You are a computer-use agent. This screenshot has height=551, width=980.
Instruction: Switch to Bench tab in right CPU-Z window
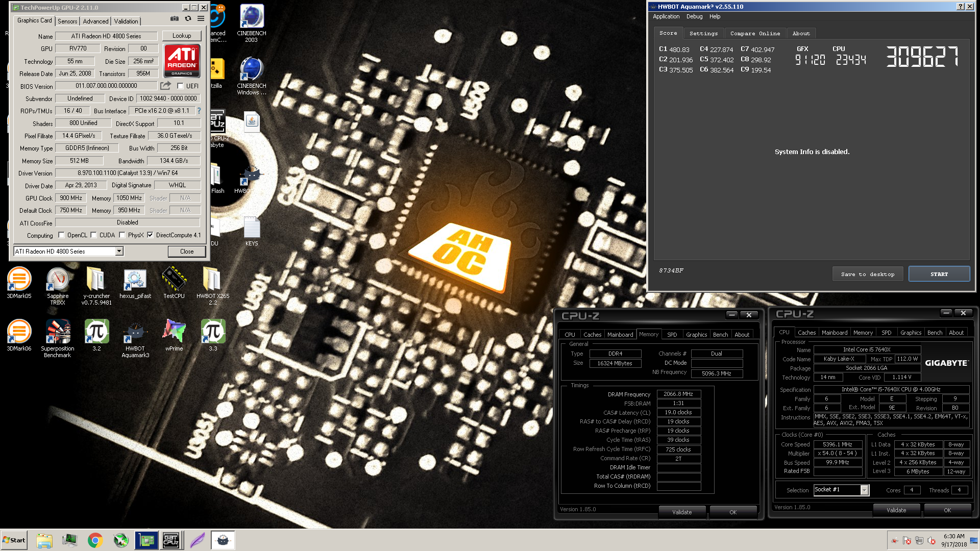pyautogui.click(x=935, y=333)
